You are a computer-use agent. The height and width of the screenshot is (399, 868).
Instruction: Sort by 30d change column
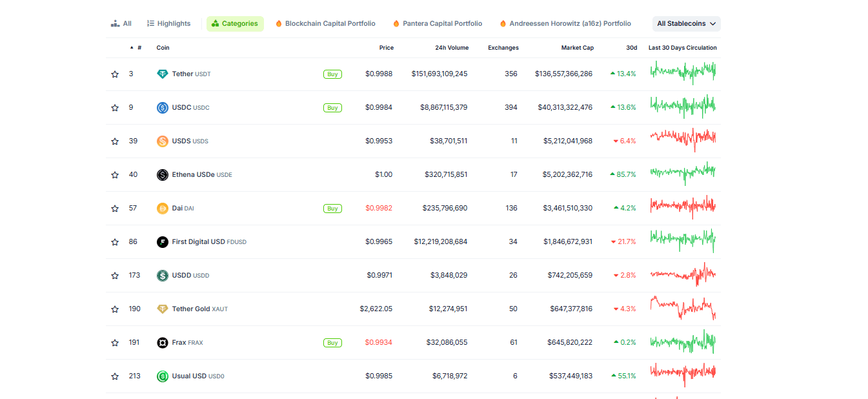point(632,48)
